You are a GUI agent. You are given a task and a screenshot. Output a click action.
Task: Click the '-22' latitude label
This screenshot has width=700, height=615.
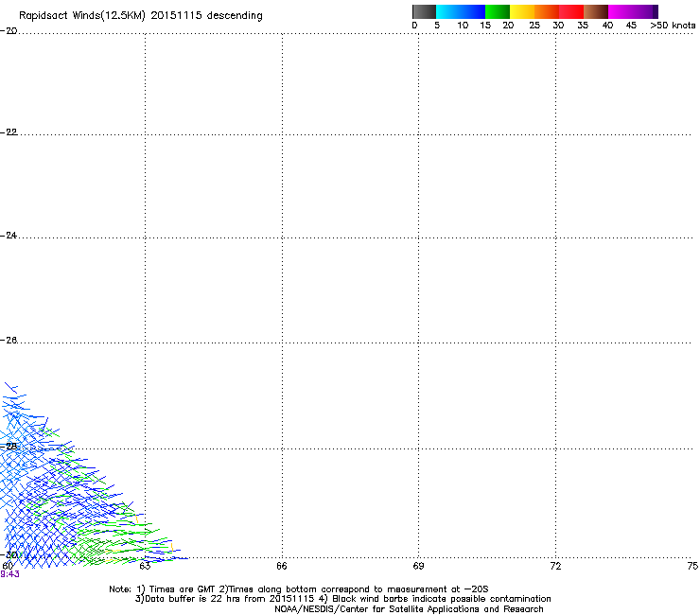tap(9, 132)
